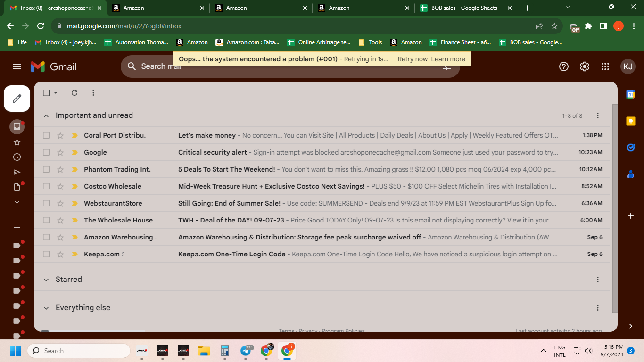Screen dimensions: 644x362
Task: Select the WebstaurantStore email checkbox
Action: (46, 203)
